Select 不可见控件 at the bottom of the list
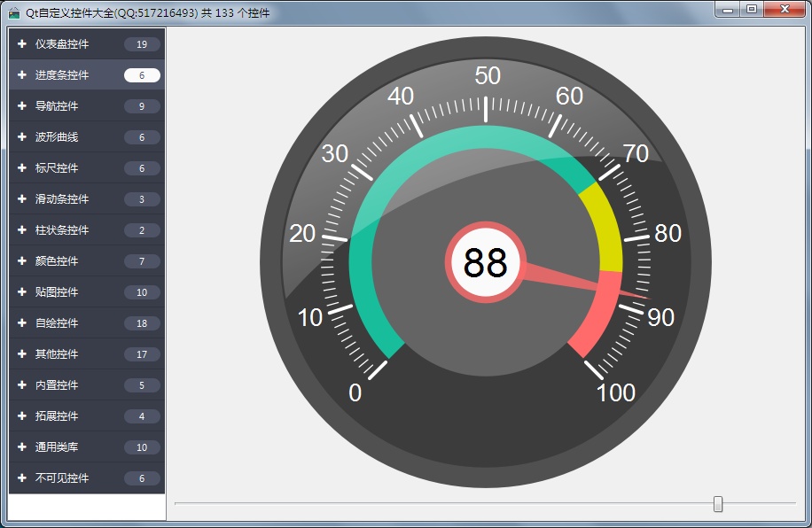Viewport: 812px width, 528px height. pyautogui.click(x=62, y=478)
